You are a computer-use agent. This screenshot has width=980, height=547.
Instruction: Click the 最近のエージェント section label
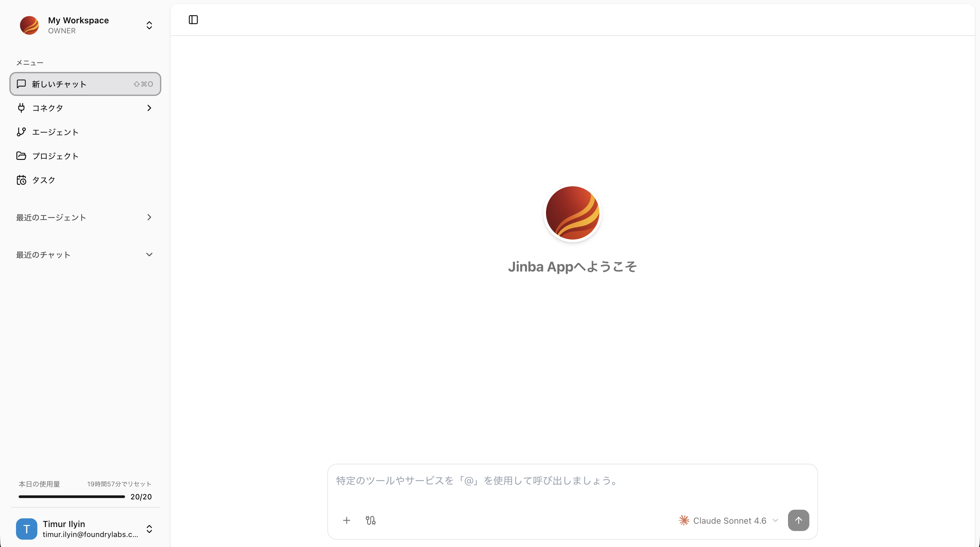(x=51, y=218)
